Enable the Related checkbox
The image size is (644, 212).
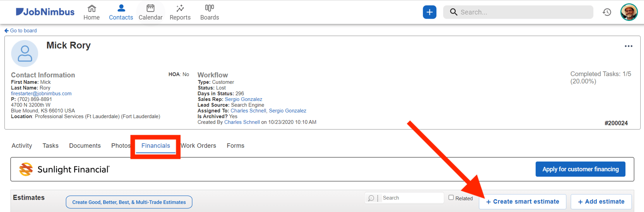tap(451, 197)
